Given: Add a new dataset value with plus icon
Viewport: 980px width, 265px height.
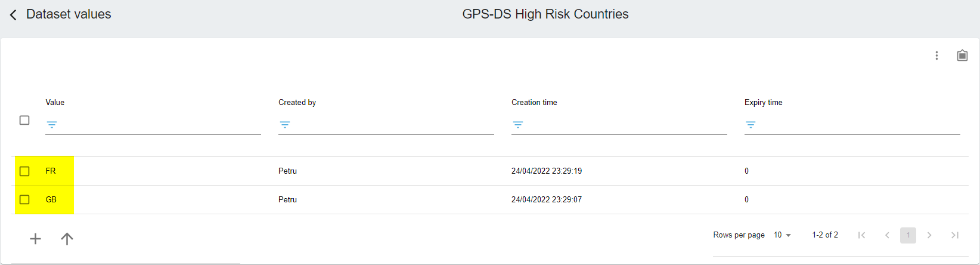Looking at the screenshot, I should coord(36,239).
